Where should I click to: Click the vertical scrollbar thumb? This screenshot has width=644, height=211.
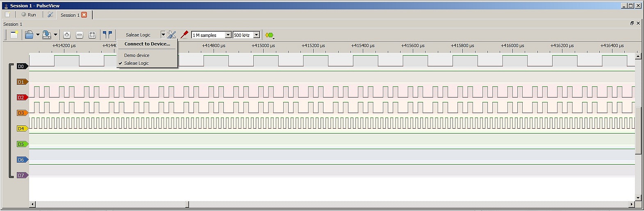click(x=638, y=130)
